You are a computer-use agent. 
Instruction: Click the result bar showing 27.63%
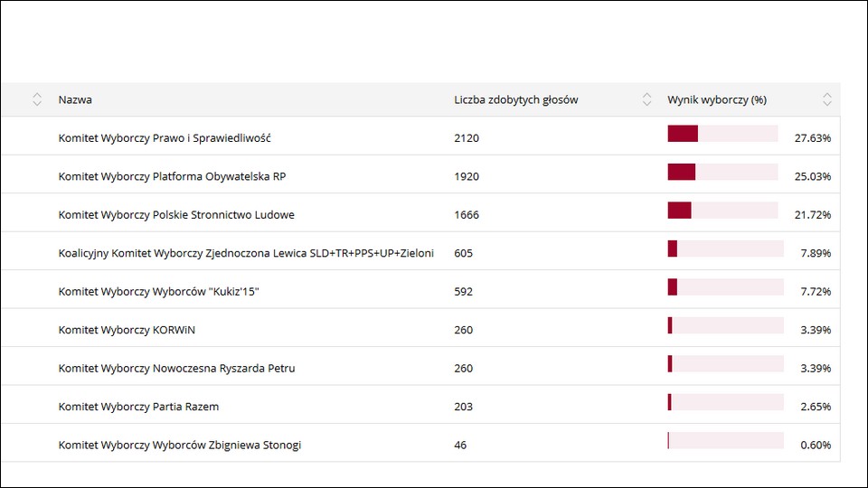722,134
